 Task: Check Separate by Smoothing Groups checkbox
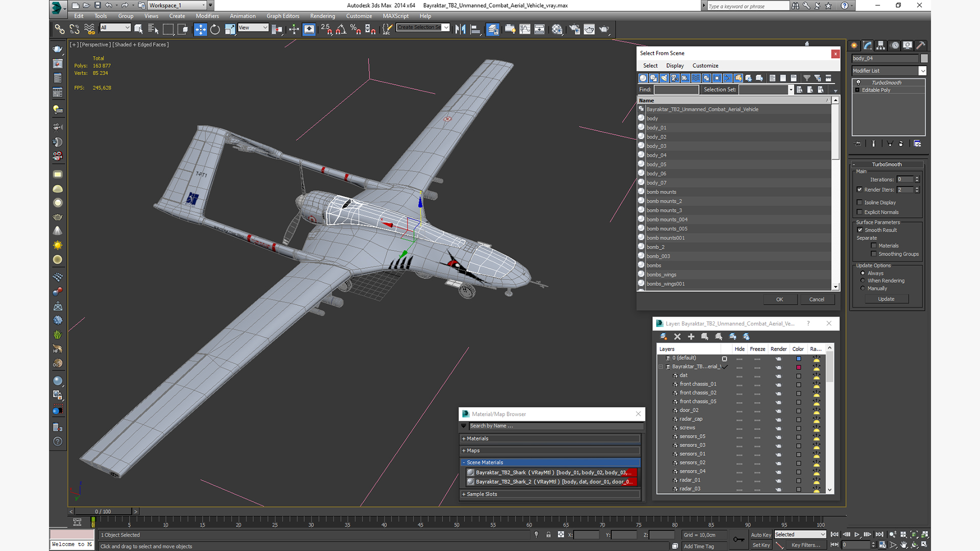point(874,254)
